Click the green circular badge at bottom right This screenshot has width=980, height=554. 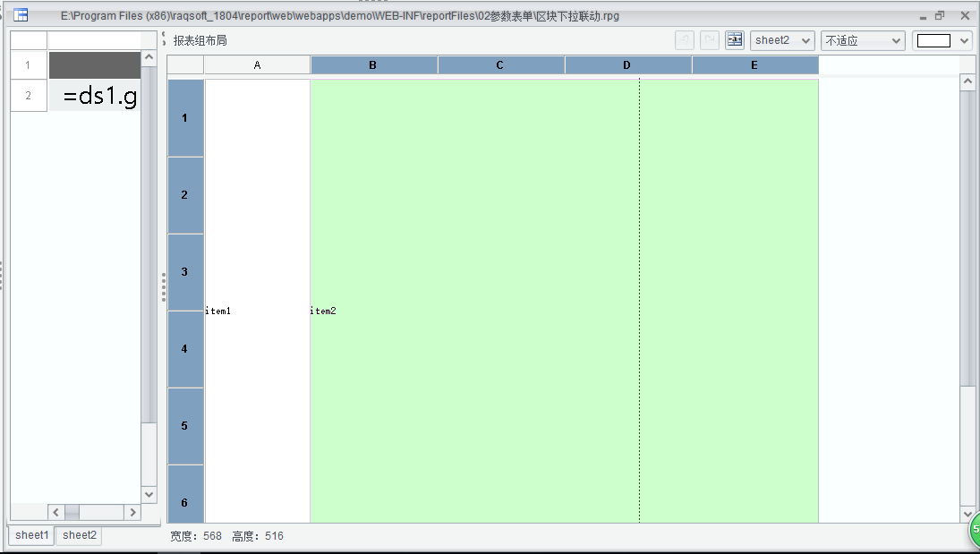[975, 531]
